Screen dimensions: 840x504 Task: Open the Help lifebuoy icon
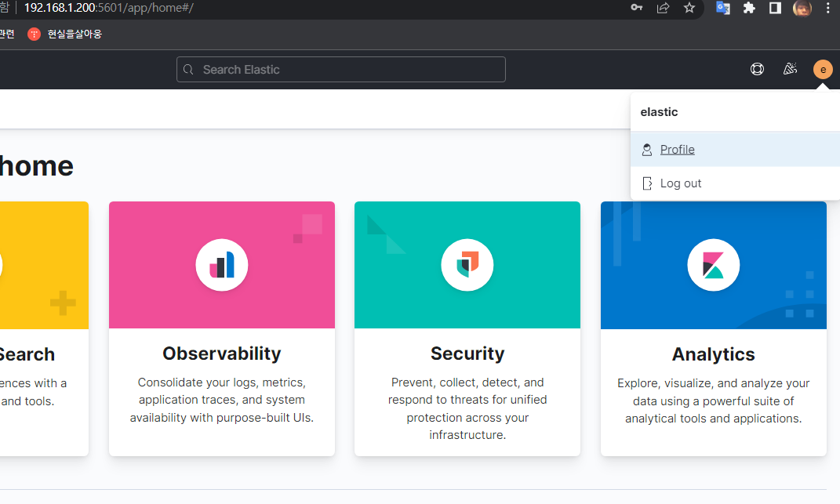click(757, 69)
